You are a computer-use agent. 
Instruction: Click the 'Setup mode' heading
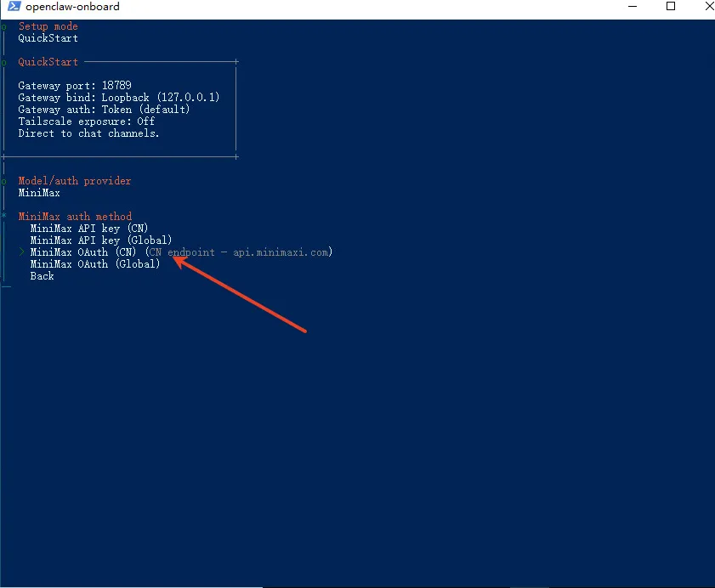[48, 26]
